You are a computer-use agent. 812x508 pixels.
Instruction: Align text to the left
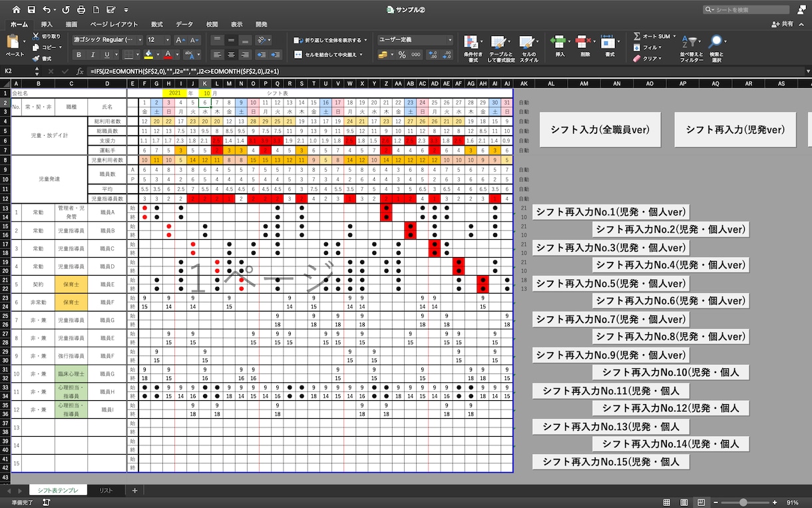217,55
